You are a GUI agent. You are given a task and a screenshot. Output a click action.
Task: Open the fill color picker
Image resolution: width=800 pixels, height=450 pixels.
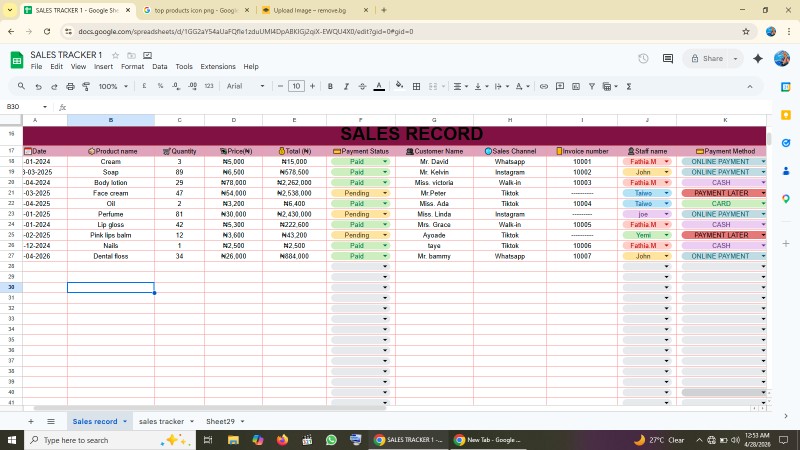click(x=399, y=86)
